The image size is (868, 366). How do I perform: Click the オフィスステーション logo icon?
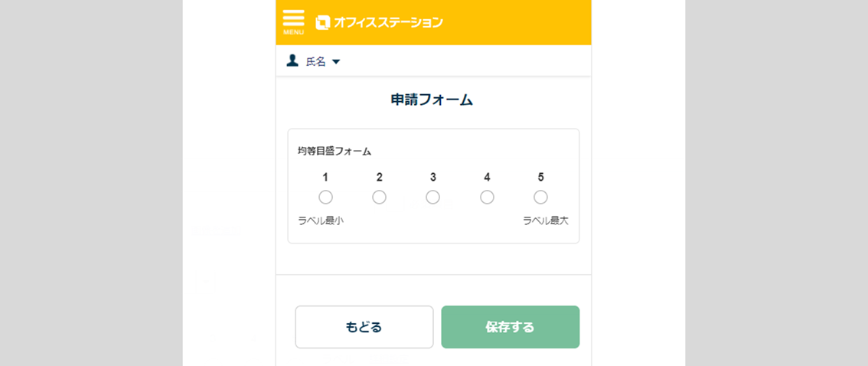click(x=323, y=23)
